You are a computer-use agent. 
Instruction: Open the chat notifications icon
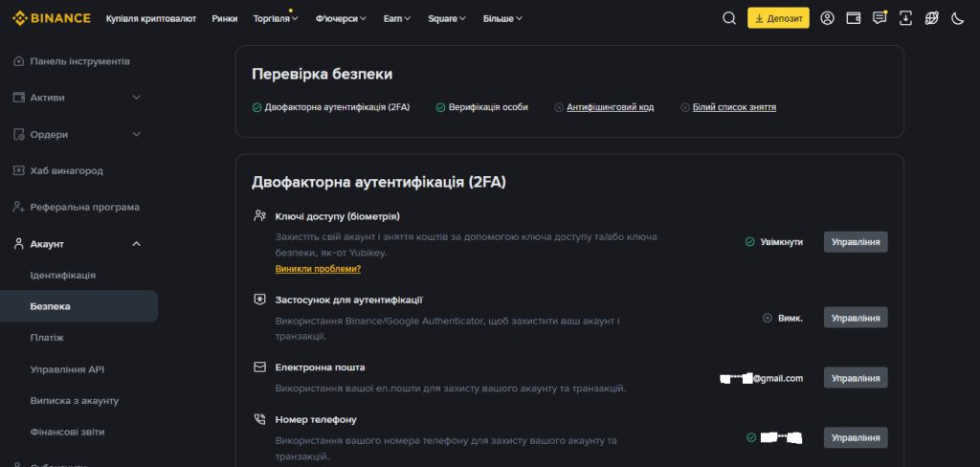click(880, 17)
